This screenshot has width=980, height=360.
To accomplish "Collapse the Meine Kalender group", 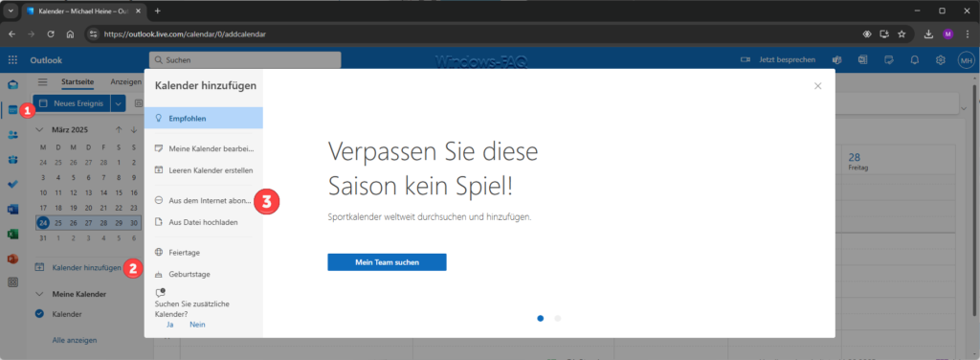I will pos(40,294).
